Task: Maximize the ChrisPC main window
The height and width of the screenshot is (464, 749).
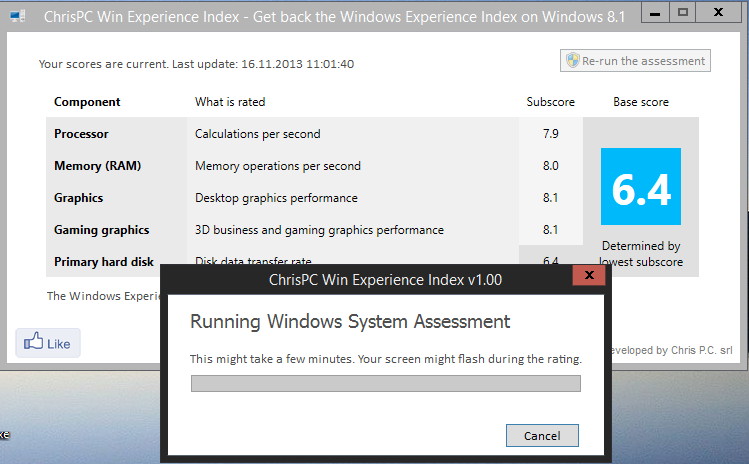Action: pyautogui.click(x=683, y=13)
